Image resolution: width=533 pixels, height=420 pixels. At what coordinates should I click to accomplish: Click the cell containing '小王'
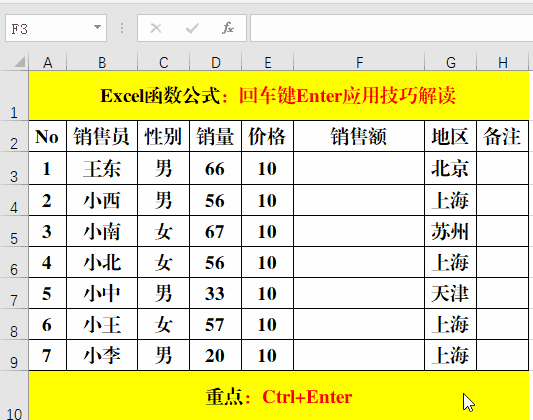point(102,324)
